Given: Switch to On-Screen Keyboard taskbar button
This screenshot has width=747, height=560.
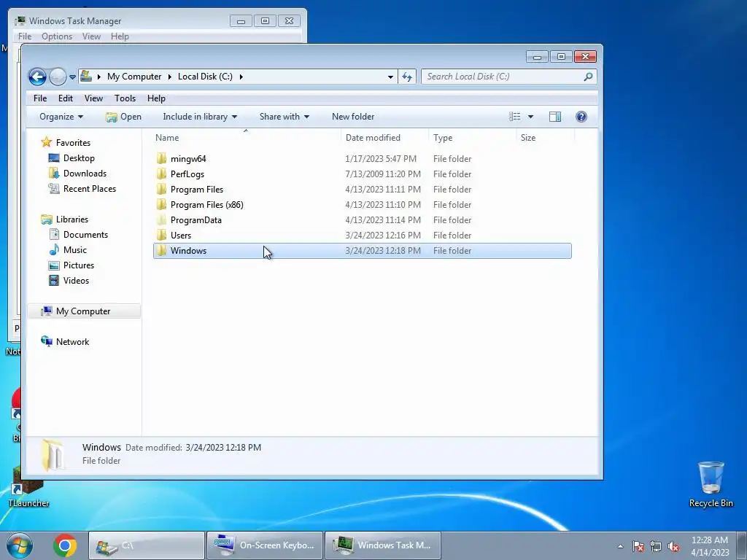Looking at the screenshot, I should 264,545.
